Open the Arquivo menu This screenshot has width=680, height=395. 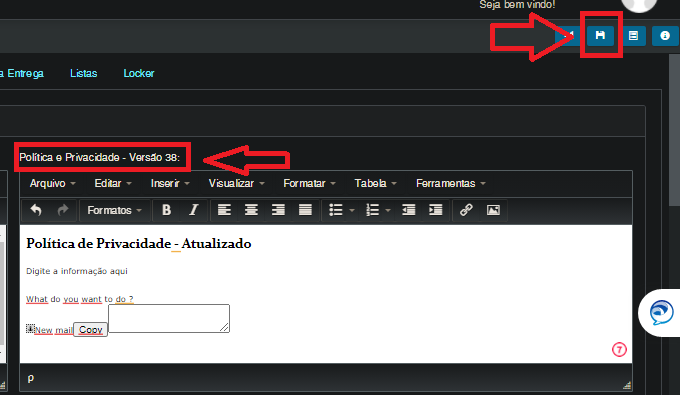52,183
